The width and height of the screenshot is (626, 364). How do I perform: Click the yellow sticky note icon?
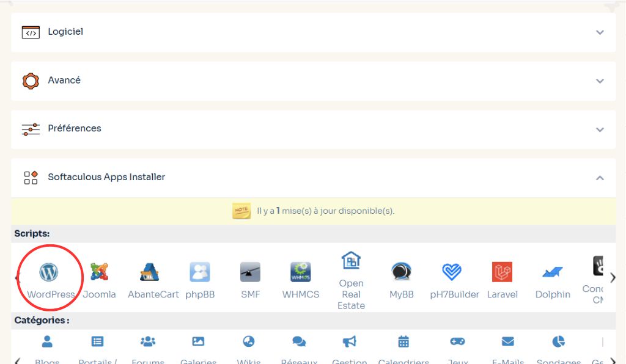point(241,211)
